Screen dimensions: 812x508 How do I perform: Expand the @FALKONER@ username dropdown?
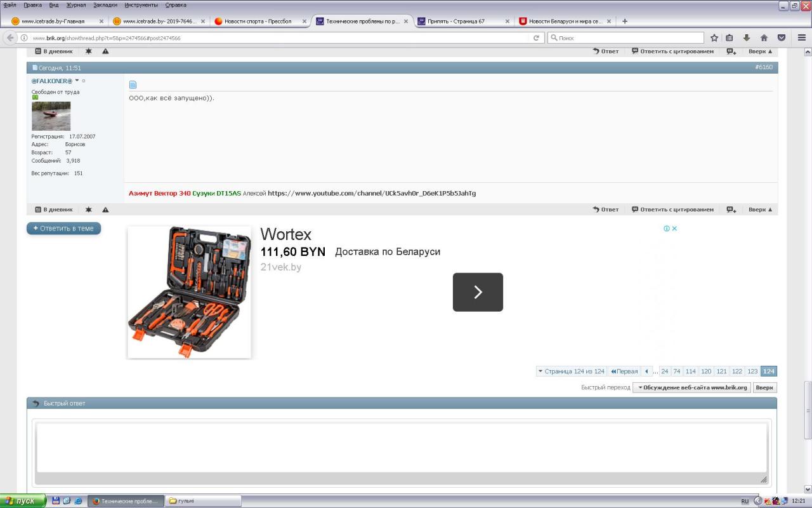[x=77, y=81]
